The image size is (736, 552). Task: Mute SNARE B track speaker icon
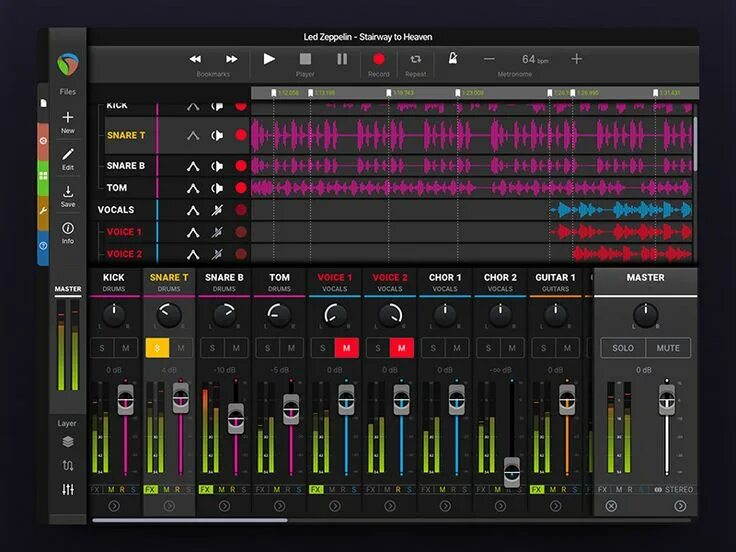pos(217,166)
